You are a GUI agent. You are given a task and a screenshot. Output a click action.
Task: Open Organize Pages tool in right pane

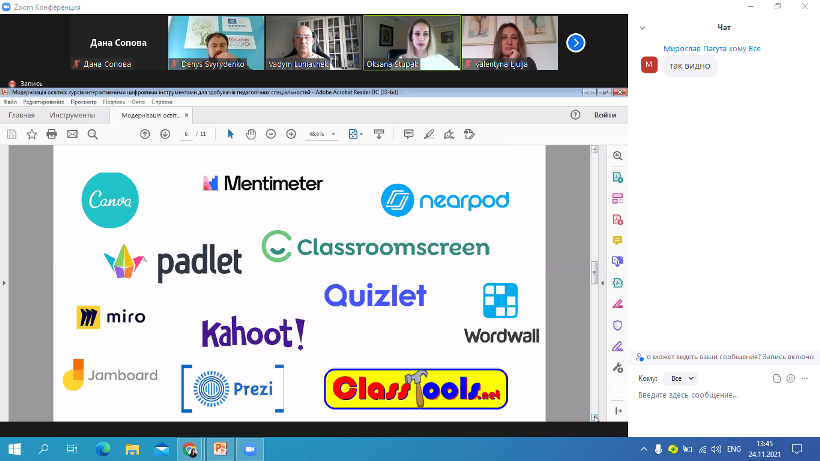pos(618,199)
